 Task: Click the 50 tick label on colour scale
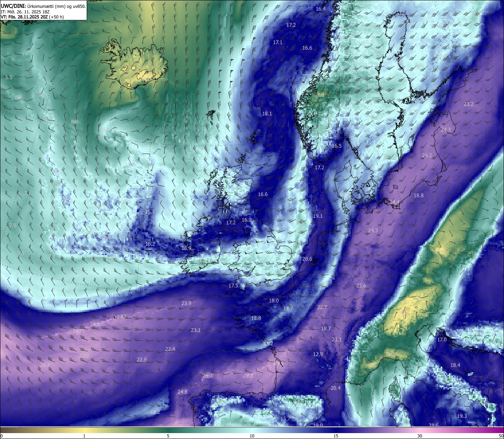(x=501, y=436)
